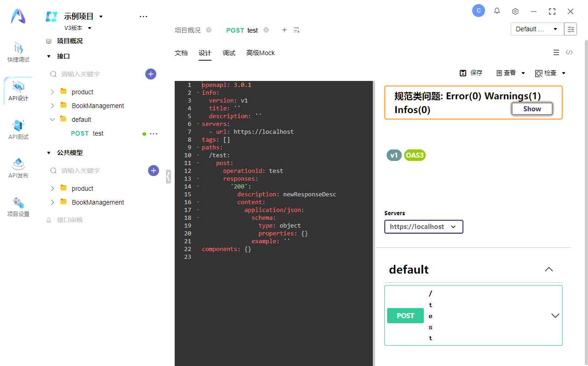The height and width of the screenshot is (366, 588).
Task: Expand the product folder under 接口
Action: click(52, 92)
